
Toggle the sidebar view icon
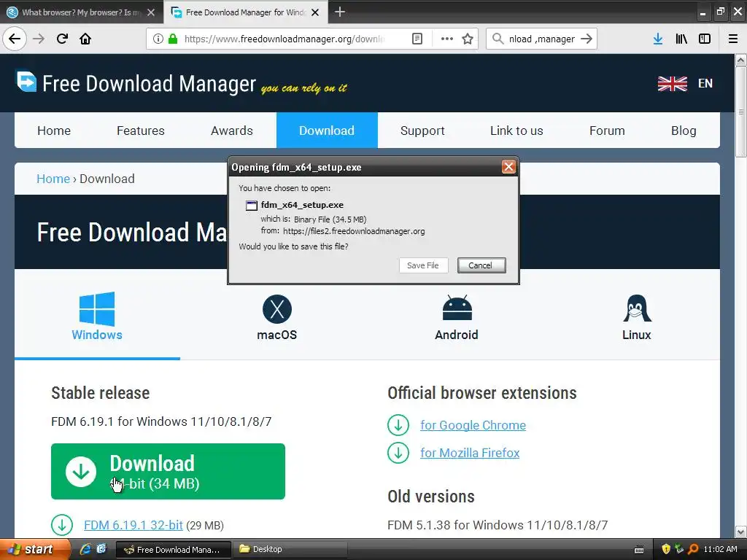click(x=705, y=39)
